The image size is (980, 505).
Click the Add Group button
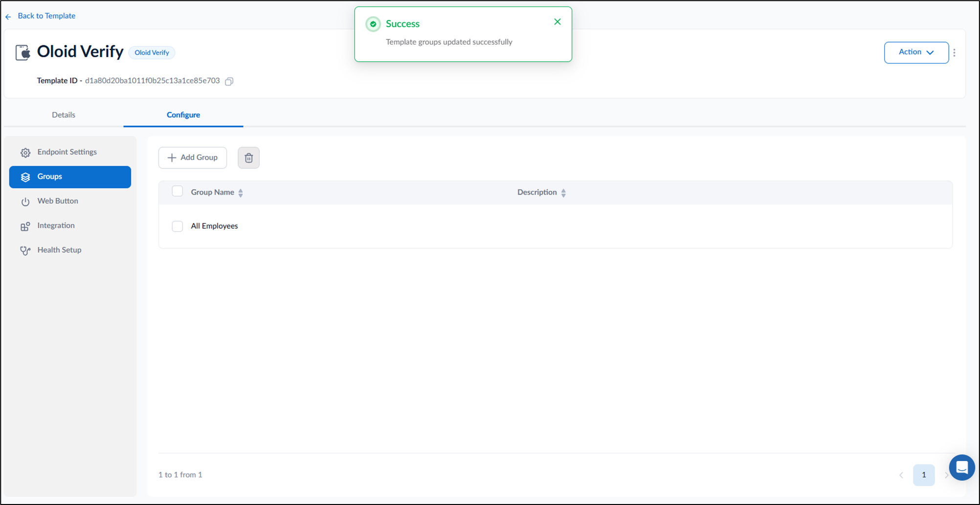(193, 158)
